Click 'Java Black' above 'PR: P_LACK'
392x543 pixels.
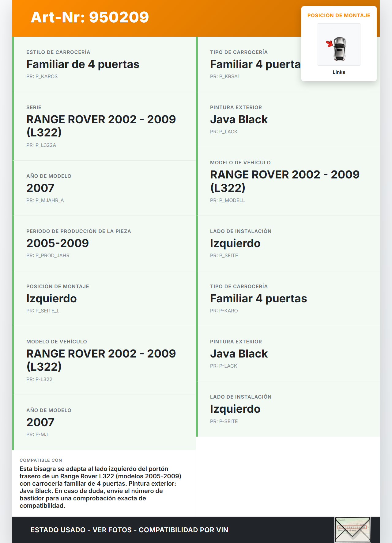point(239,120)
